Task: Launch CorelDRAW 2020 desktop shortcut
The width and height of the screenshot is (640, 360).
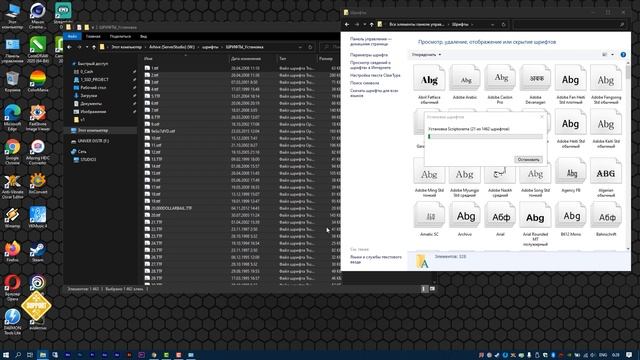Action: click(38, 50)
